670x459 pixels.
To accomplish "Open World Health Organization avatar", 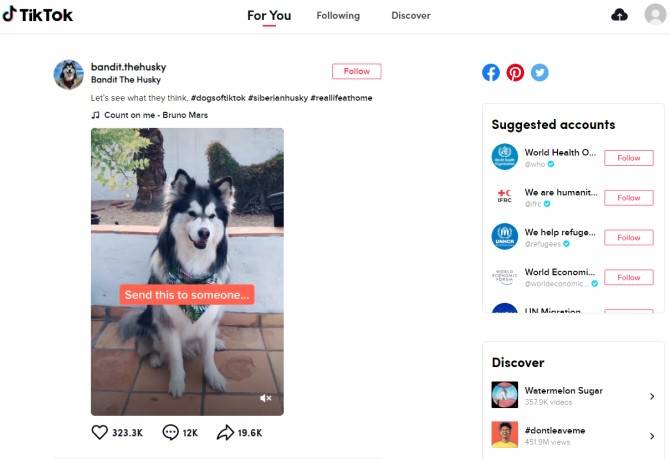I will coord(504,157).
